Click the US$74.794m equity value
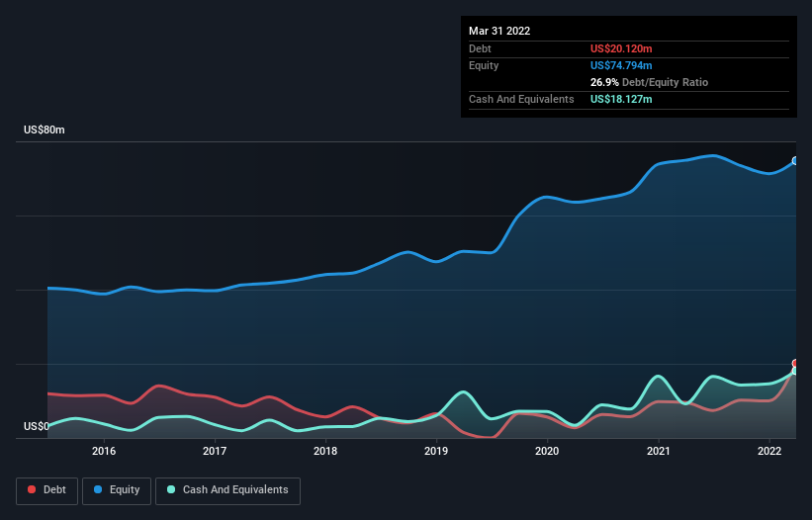 tap(621, 65)
